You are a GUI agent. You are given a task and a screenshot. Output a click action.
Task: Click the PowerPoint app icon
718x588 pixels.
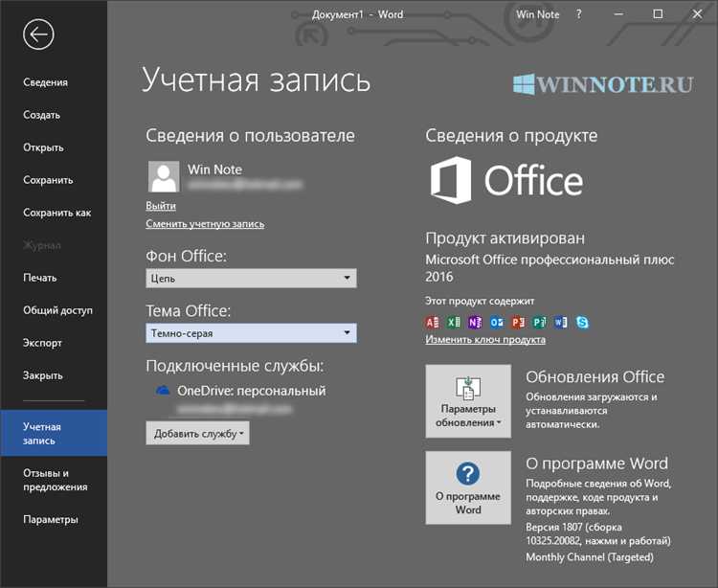(518, 323)
